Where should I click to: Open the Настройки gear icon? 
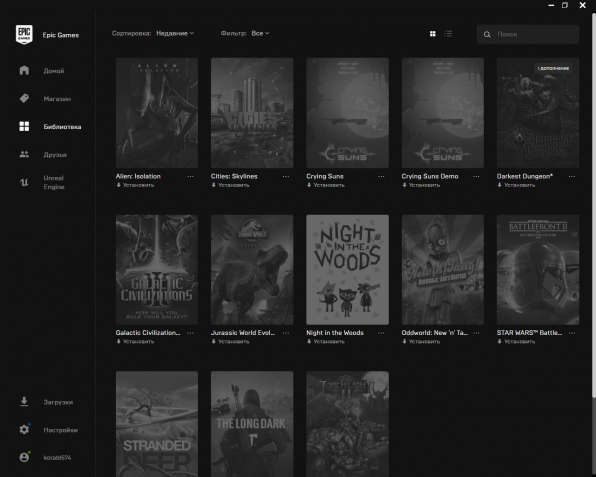coord(24,429)
